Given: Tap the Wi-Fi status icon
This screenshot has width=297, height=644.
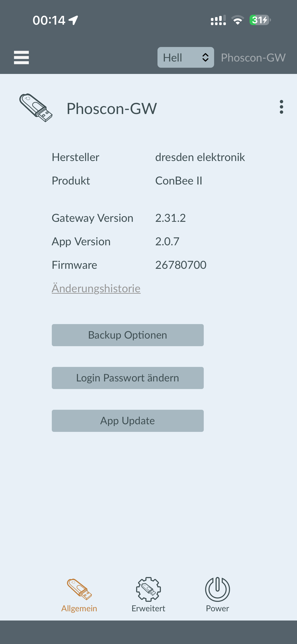Looking at the screenshot, I should click(238, 20).
